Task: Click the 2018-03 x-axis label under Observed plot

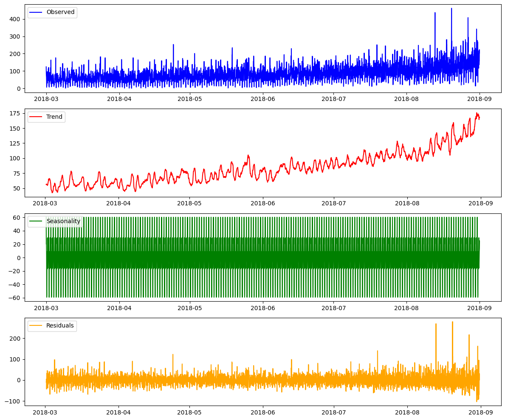Action: 46,99
